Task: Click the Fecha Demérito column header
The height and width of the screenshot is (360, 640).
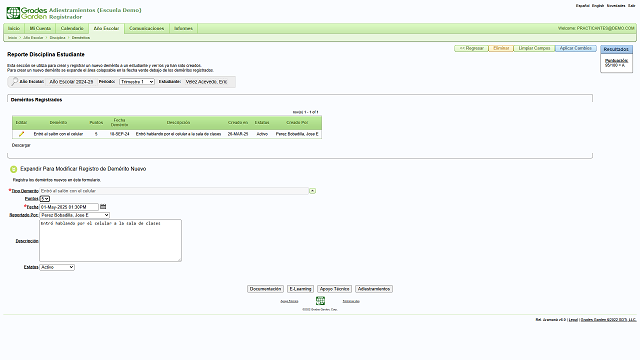Action: pyautogui.click(x=119, y=122)
